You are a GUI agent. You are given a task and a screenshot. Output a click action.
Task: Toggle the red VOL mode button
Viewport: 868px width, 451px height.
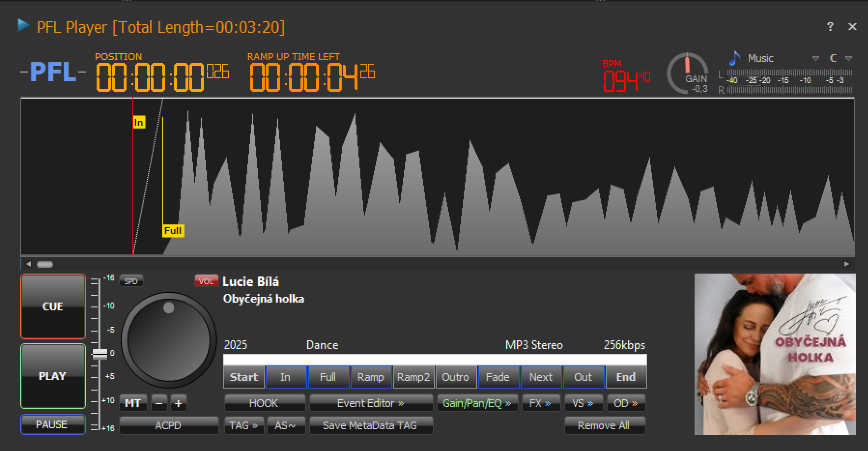click(206, 281)
